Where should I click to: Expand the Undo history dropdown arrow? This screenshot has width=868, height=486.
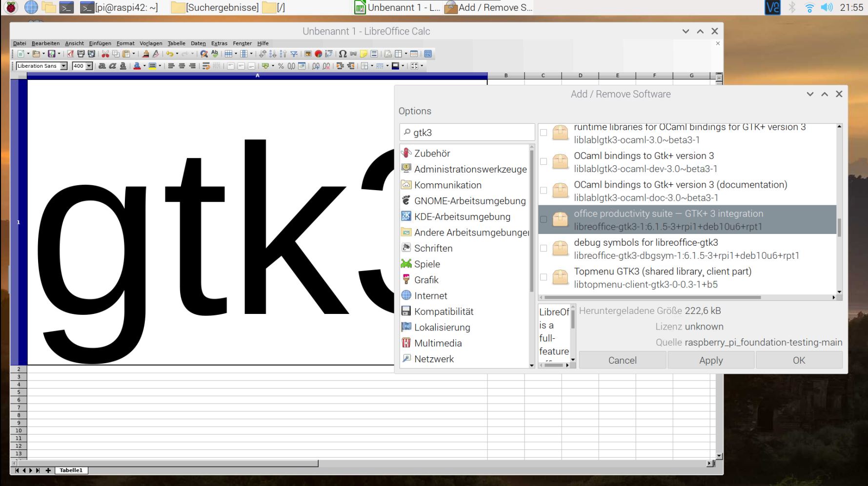[x=177, y=54]
